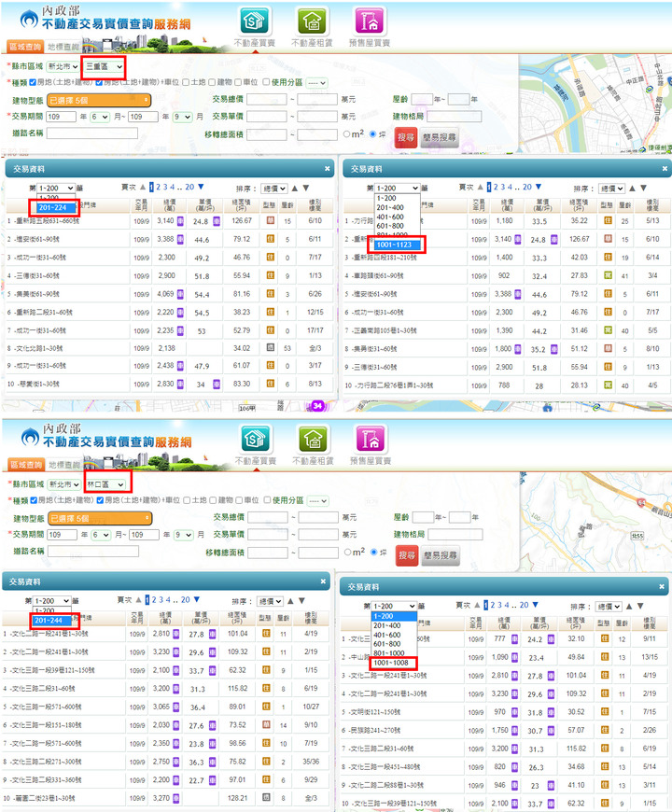Click 住 type icon in 民族路241~270號 row

coord(604,730)
